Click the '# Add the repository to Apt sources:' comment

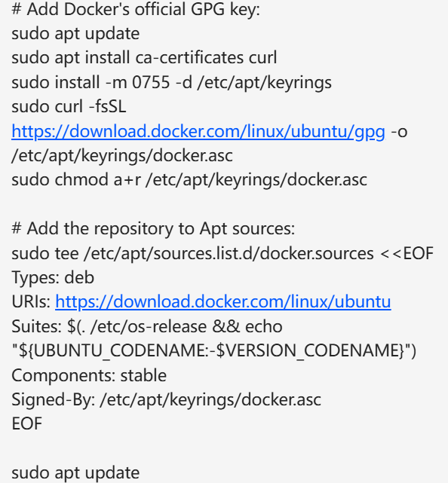click(153, 229)
